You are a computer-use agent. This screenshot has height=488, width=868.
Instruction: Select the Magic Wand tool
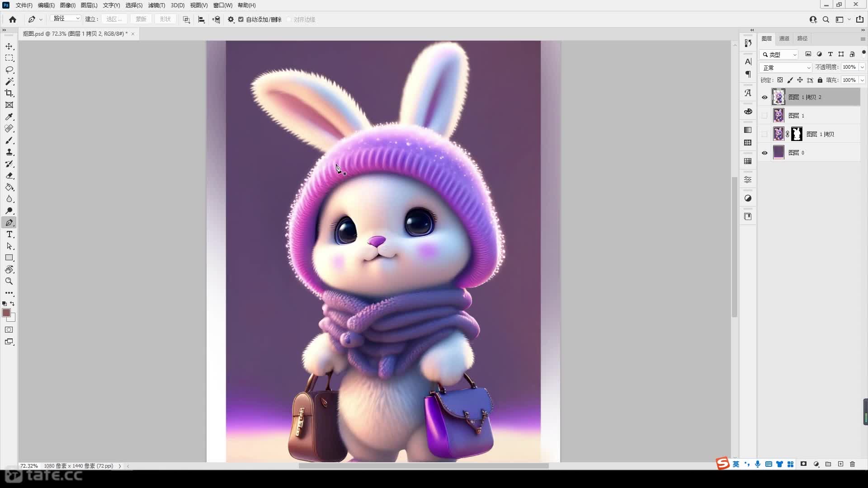point(9,82)
